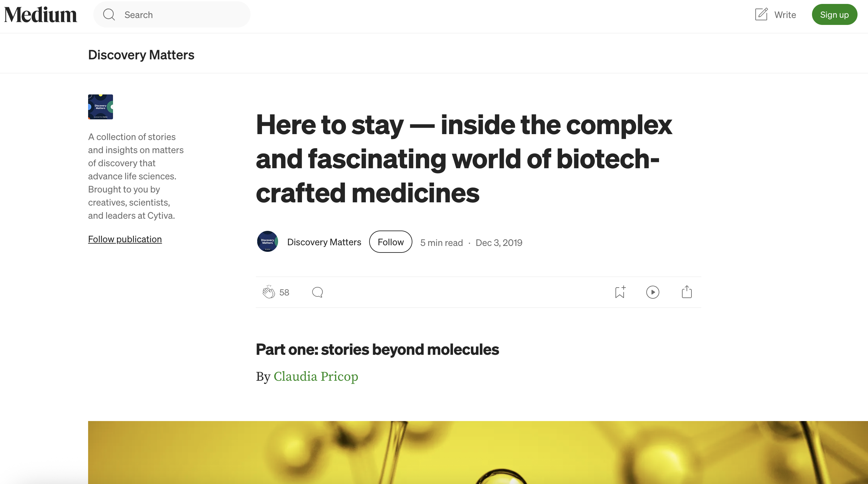868x484 pixels.
Task: Open Discovery Matters publication logo thumbnail
Action: [x=101, y=107]
